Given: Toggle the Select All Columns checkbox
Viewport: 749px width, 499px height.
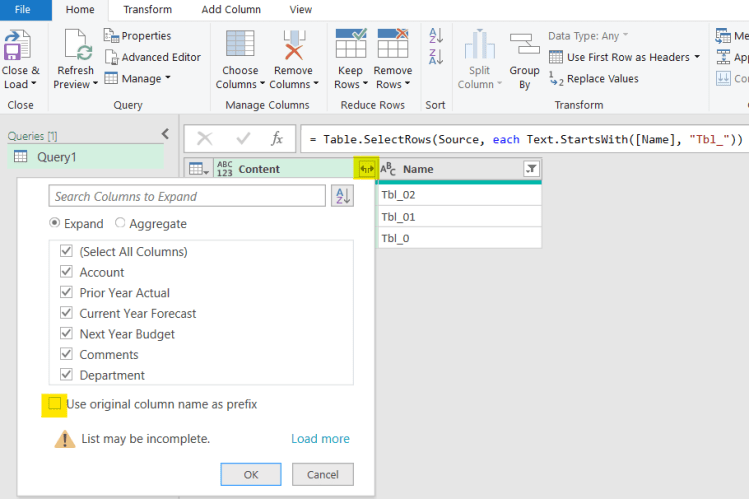Looking at the screenshot, I should tap(66, 252).
